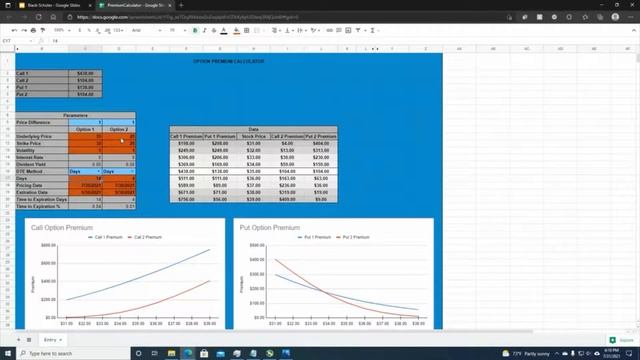
Task: Open the Entry sheet tab
Action: click(x=53, y=340)
